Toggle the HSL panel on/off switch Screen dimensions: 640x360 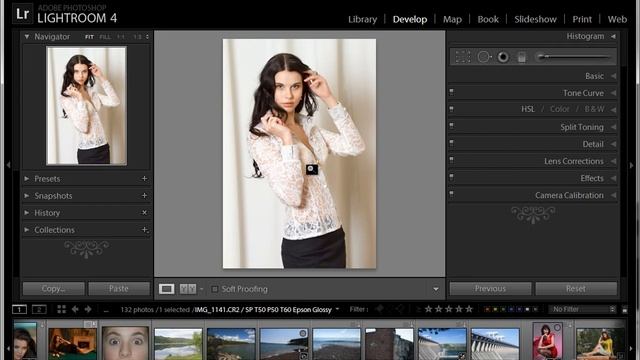pyautogui.click(x=451, y=109)
